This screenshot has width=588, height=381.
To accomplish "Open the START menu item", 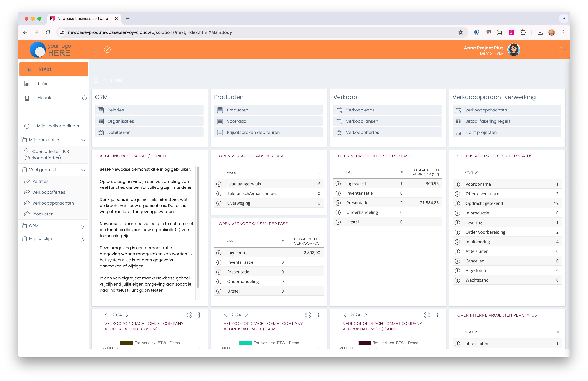I will (x=45, y=69).
